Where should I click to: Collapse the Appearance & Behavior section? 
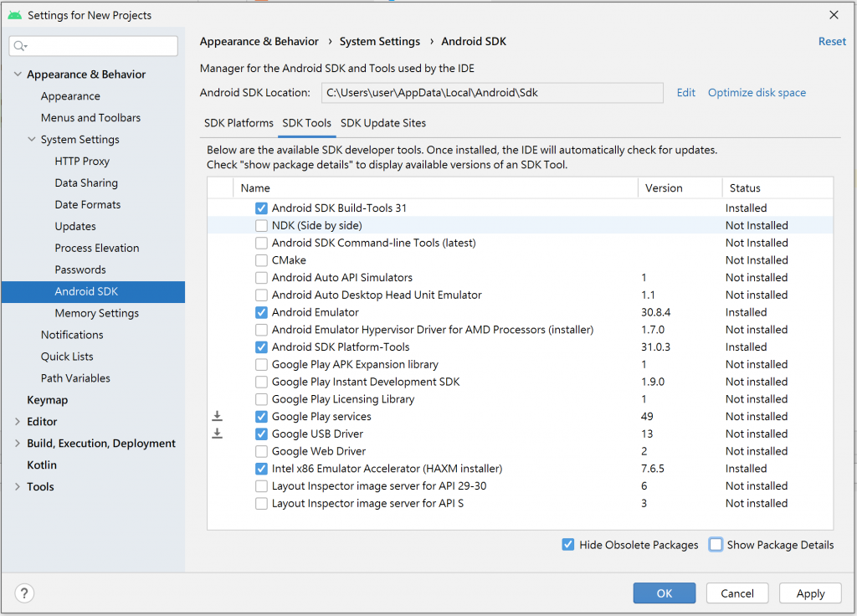click(x=18, y=74)
